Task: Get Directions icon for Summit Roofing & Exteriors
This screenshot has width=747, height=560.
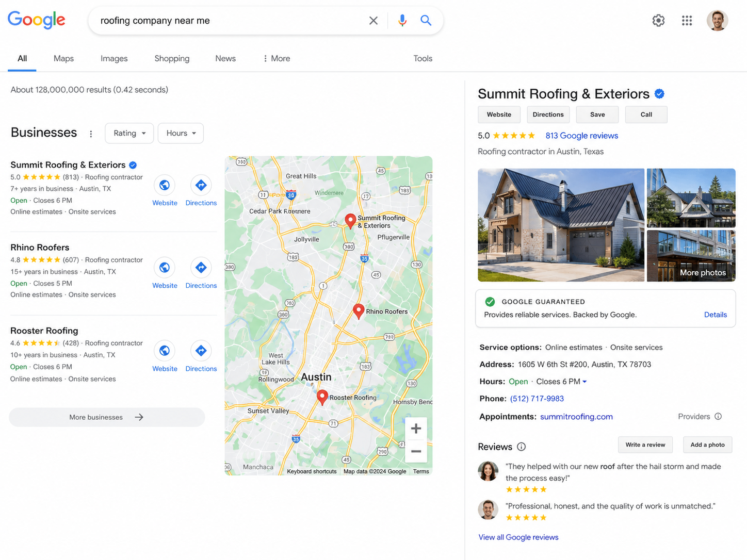Action: 201,185
